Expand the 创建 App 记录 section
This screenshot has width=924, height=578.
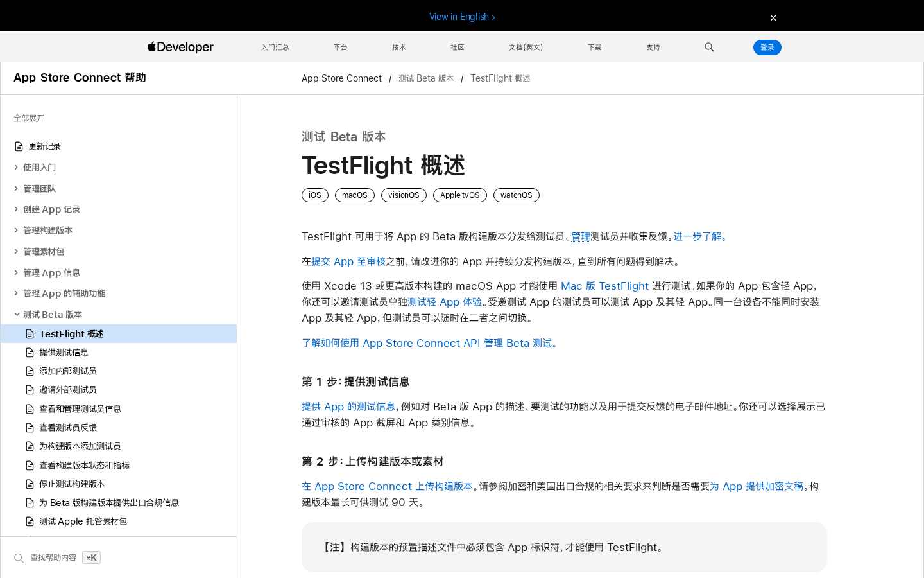click(x=17, y=209)
